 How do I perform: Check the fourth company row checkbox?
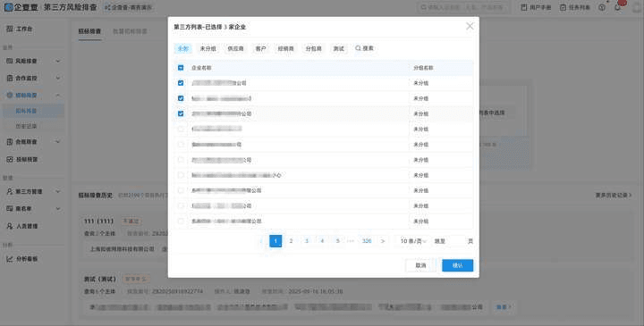click(x=181, y=129)
